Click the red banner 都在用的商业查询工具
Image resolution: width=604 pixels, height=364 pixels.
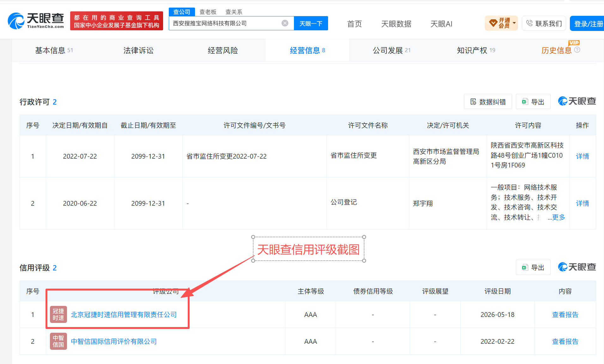click(x=117, y=21)
